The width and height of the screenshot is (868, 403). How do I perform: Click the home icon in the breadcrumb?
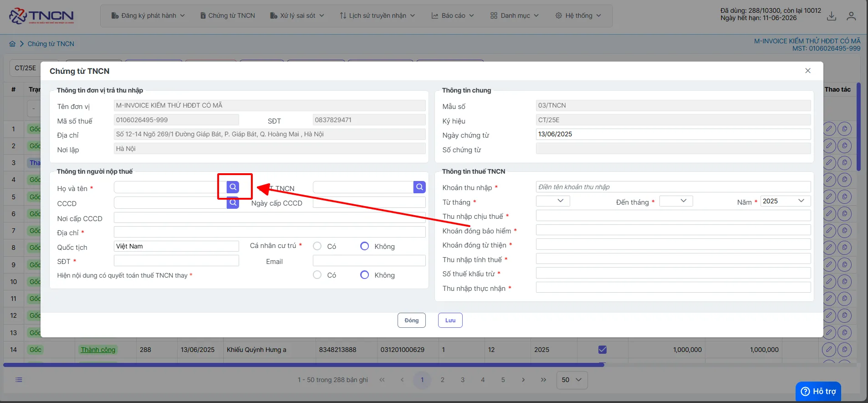[12, 44]
